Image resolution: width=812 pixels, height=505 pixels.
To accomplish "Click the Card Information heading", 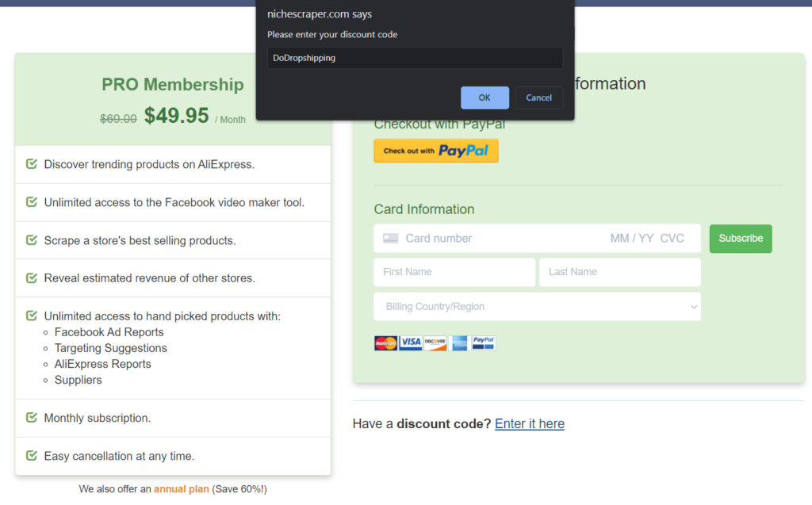I will tap(424, 209).
